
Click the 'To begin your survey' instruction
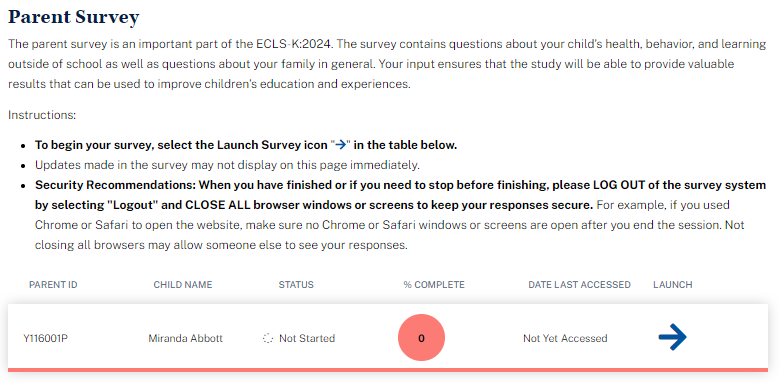(246, 146)
